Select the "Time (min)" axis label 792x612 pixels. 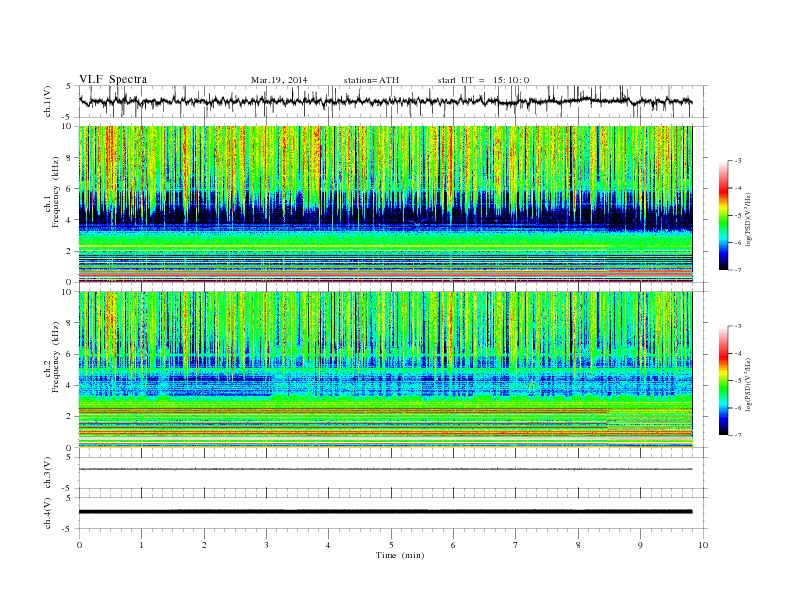pos(400,555)
